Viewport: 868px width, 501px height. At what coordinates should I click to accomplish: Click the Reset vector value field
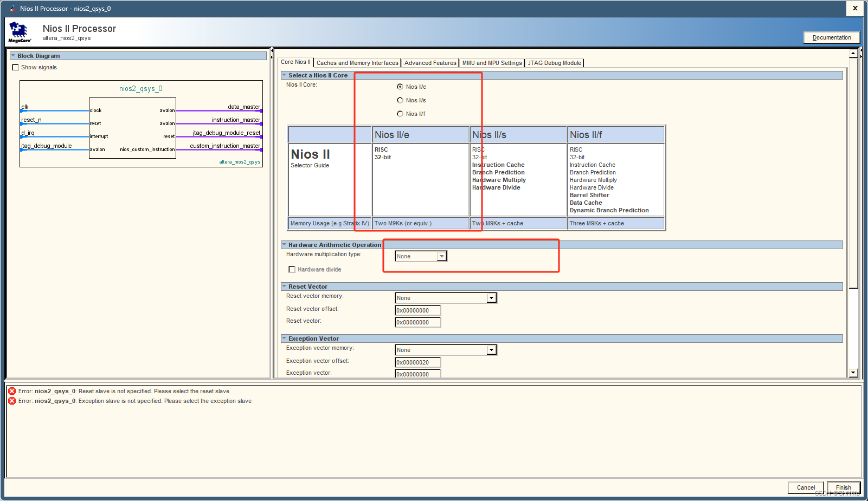[418, 322]
